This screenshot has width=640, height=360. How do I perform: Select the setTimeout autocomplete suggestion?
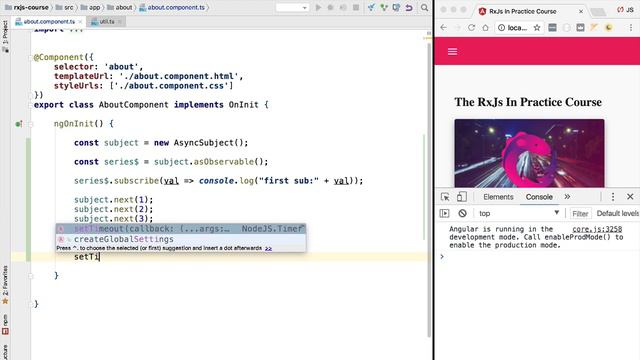(x=181, y=229)
